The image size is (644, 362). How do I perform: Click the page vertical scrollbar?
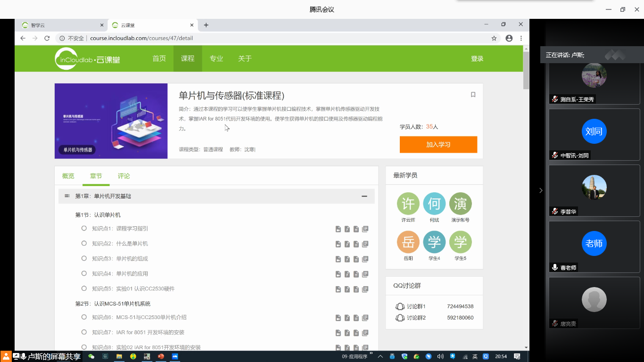tap(526, 70)
